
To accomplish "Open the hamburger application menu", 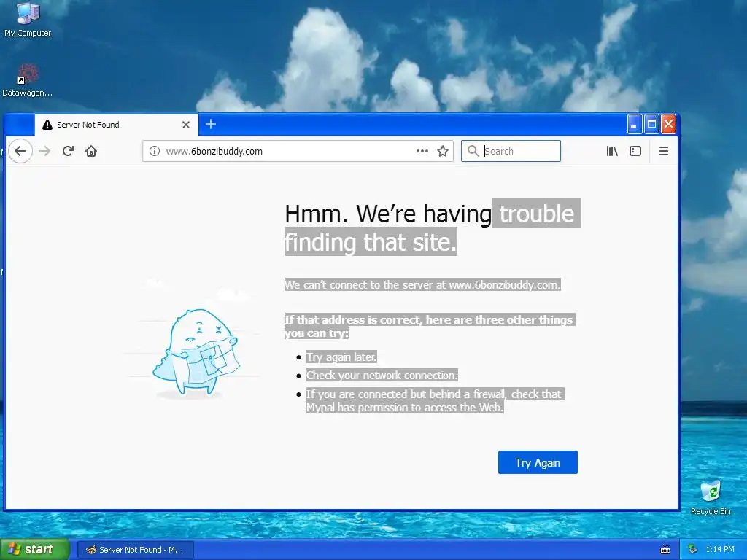I will click(x=664, y=151).
